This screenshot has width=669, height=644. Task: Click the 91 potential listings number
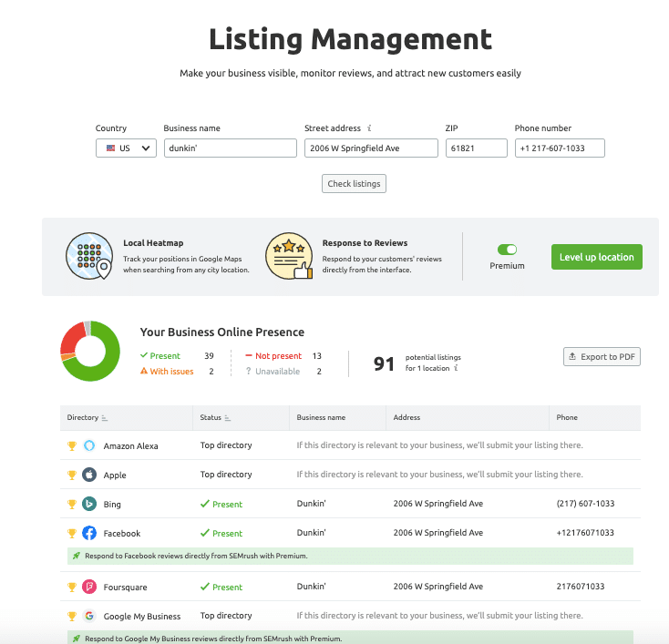(x=384, y=363)
